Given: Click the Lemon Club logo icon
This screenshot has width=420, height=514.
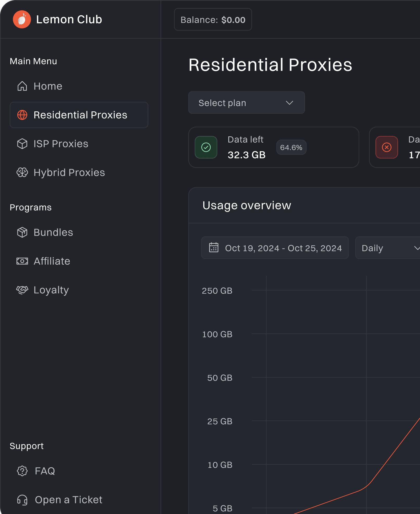Looking at the screenshot, I should (x=22, y=19).
